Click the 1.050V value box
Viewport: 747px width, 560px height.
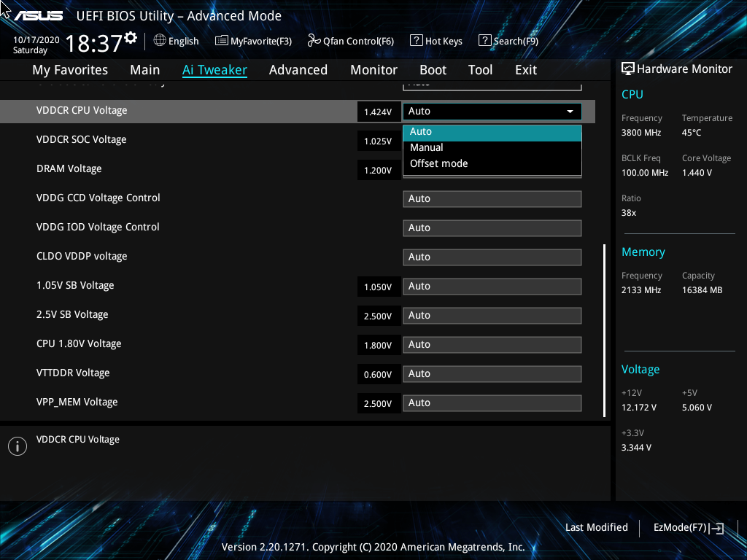(x=379, y=287)
